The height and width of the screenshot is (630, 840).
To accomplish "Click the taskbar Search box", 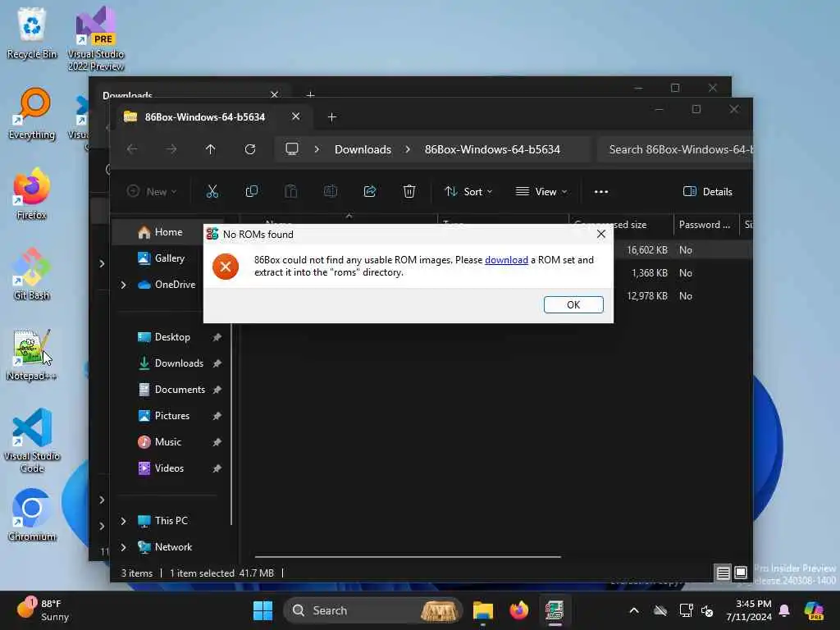I will (373, 610).
